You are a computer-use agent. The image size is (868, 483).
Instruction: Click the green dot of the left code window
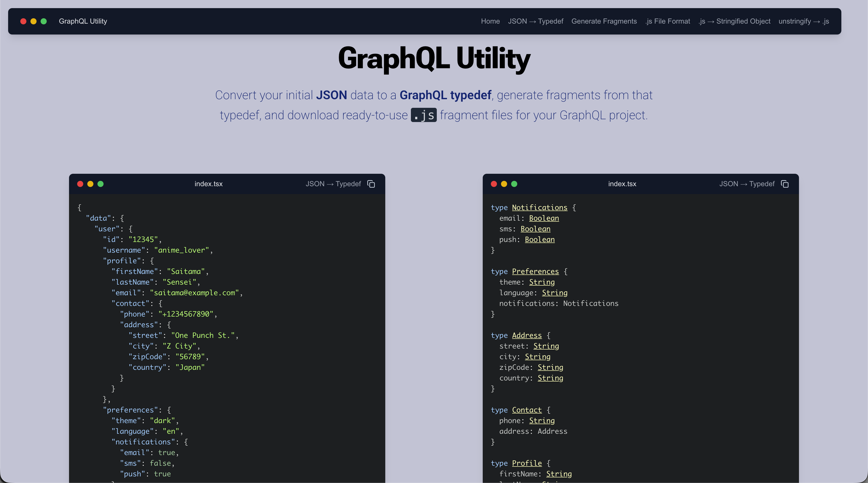pos(101,184)
